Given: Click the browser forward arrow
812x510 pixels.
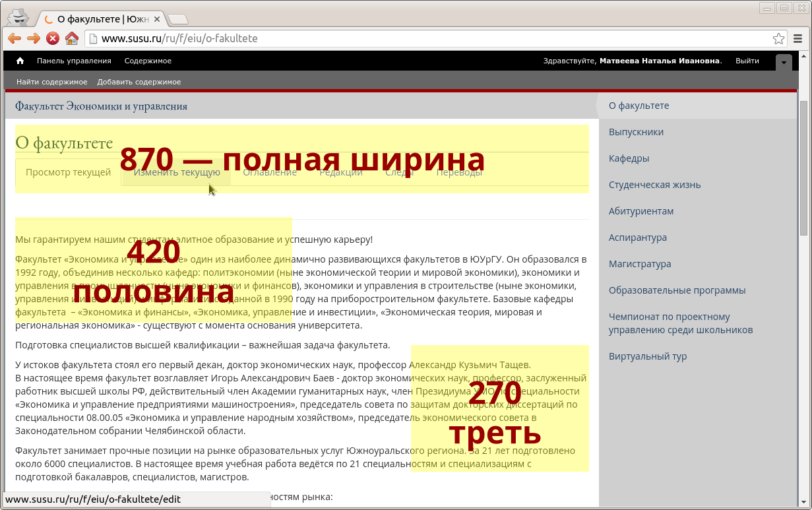Looking at the screenshot, I should click(33, 38).
